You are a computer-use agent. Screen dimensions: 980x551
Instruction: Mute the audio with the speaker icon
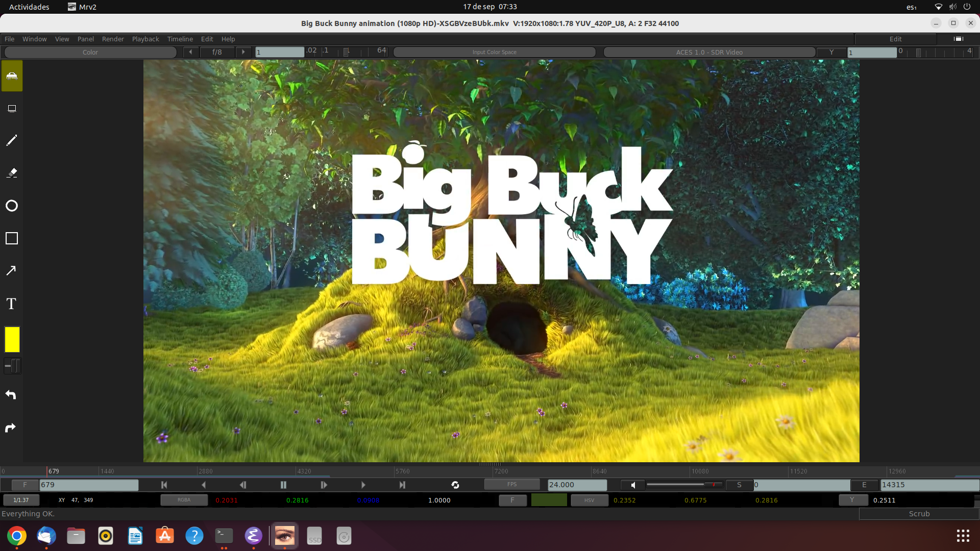click(633, 485)
